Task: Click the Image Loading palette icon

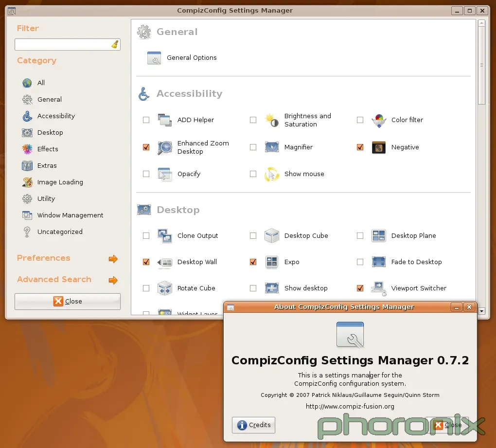Action: (x=27, y=182)
